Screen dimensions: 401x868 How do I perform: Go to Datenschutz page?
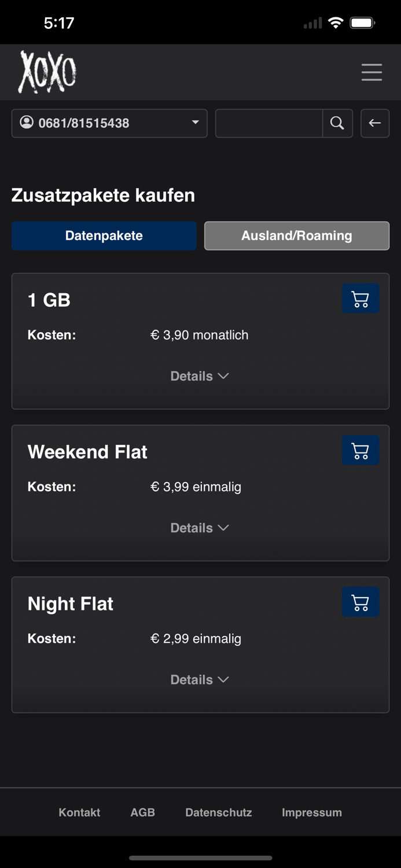click(x=218, y=812)
